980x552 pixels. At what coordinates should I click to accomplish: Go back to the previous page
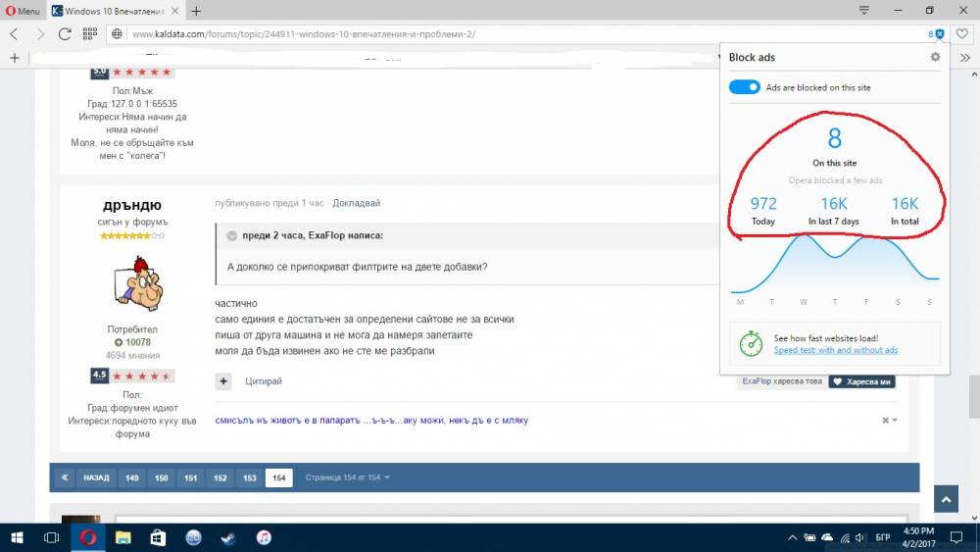(x=15, y=33)
